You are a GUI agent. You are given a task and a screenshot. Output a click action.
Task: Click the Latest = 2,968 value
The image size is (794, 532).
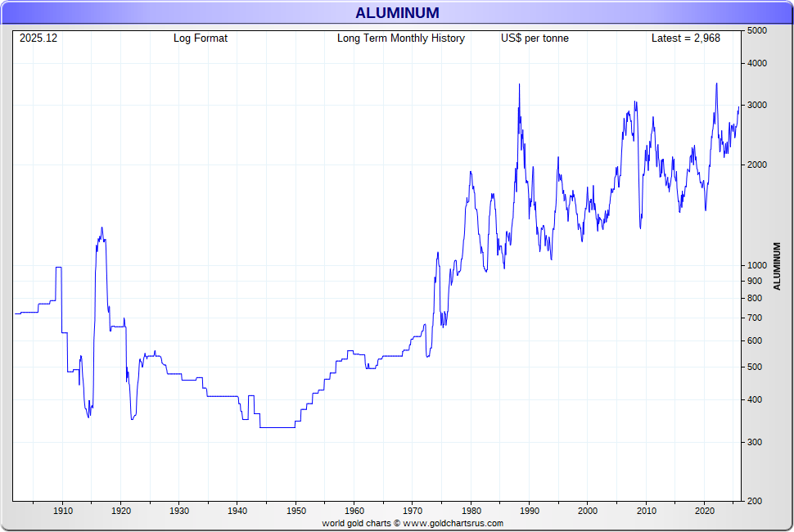pos(685,38)
